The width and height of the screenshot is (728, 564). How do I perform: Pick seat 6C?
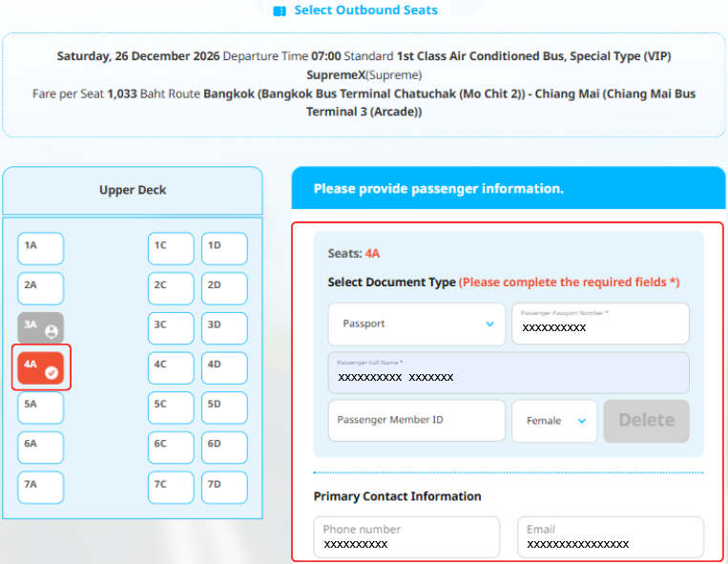171,448
